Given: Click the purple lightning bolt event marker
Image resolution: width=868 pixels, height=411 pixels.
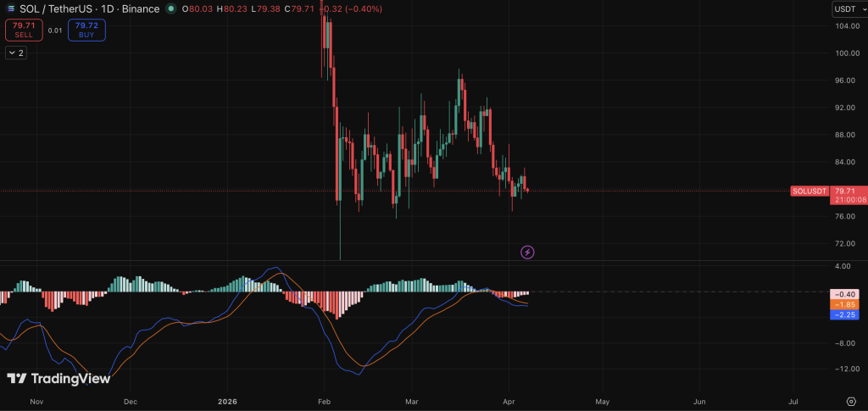Looking at the screenshot, I should (527, 252).
